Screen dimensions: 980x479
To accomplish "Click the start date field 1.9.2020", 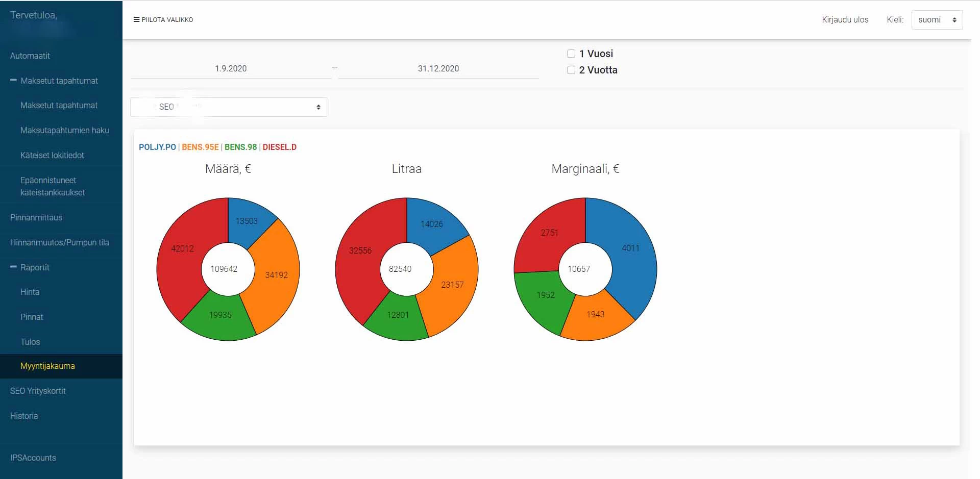I will pyautogui.click(x=231, y=68).
